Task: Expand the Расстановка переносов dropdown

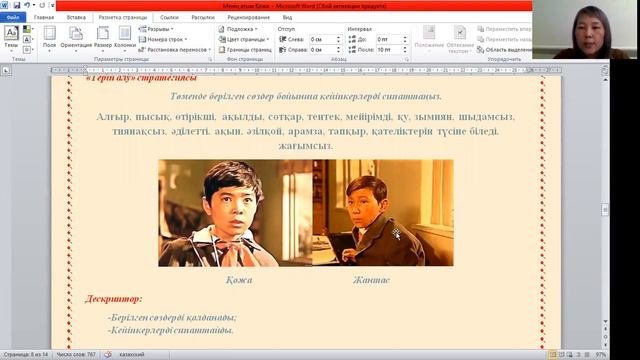Action: pos(175,50)
